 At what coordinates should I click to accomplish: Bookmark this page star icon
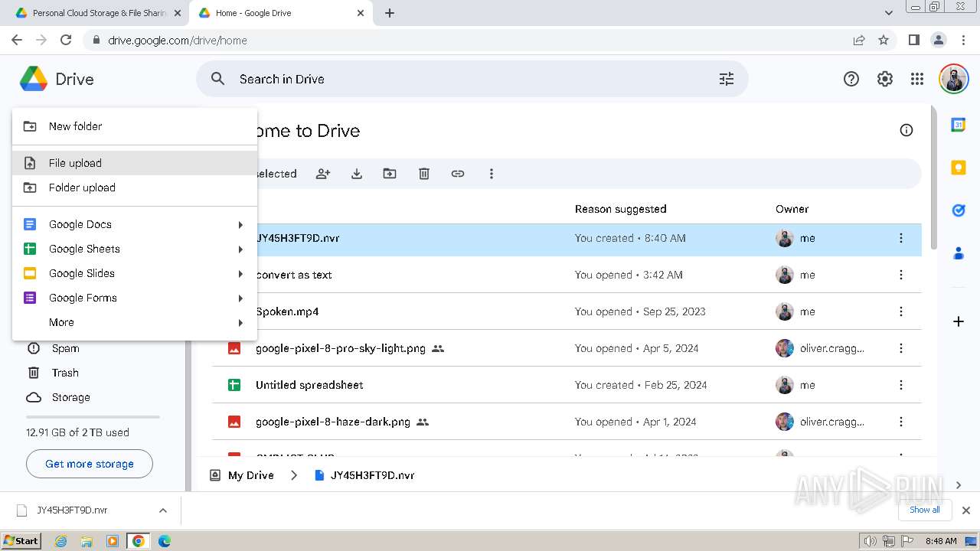point(884,40)
